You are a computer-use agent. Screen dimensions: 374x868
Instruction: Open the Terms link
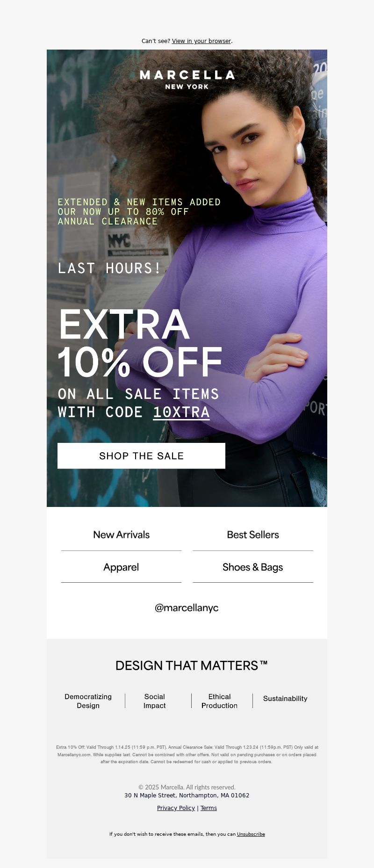[x=209, y=808]
